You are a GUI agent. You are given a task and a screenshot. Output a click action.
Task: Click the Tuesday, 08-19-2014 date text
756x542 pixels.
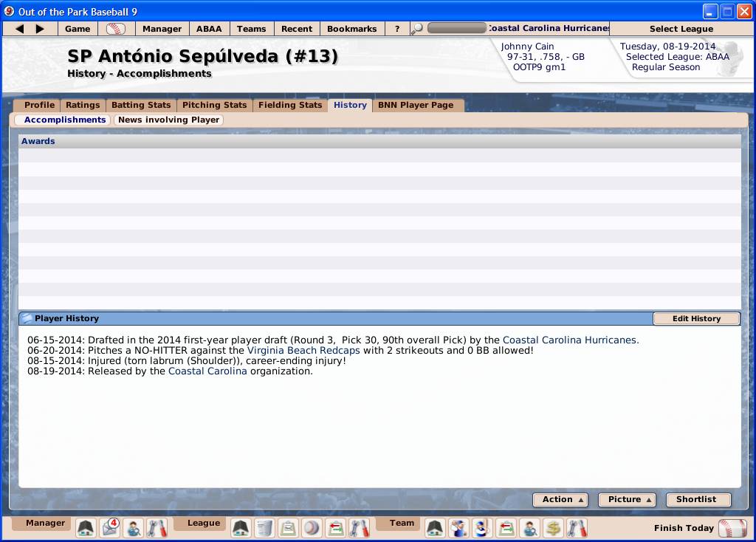pyautogui.click(x=667, y=47)
